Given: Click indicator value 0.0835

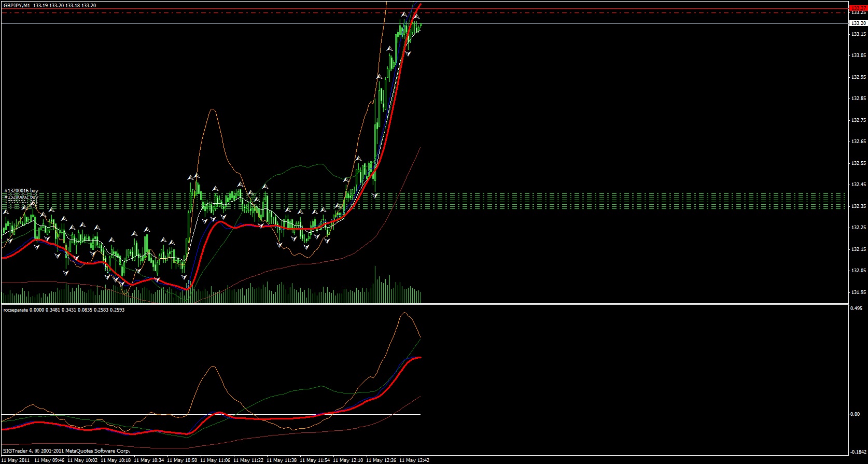Looking at the screenshot, I should 85,310.
